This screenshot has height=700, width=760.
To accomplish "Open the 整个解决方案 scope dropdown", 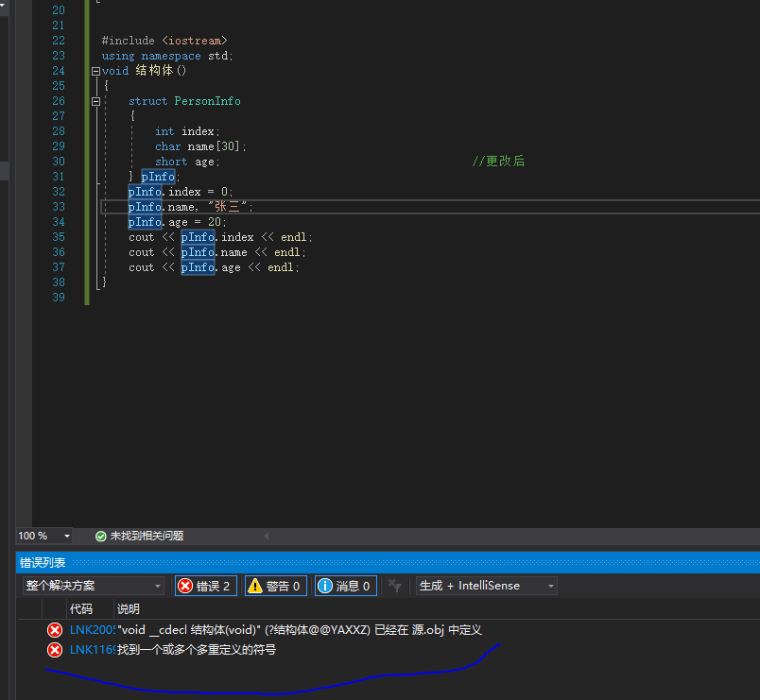I will [93, 586].
